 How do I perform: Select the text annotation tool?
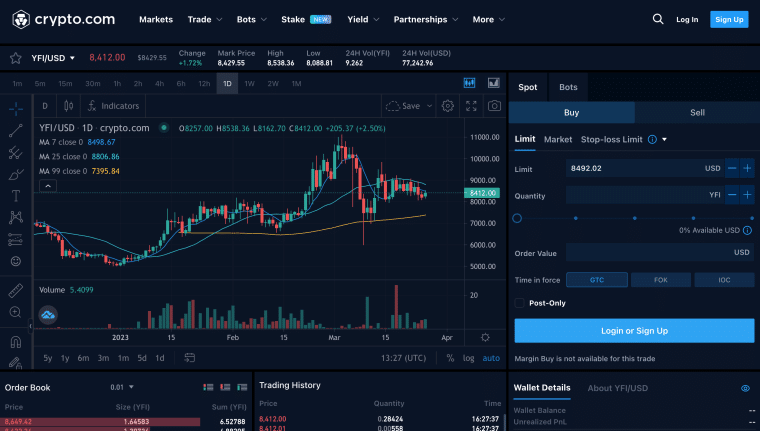(16, 196)
